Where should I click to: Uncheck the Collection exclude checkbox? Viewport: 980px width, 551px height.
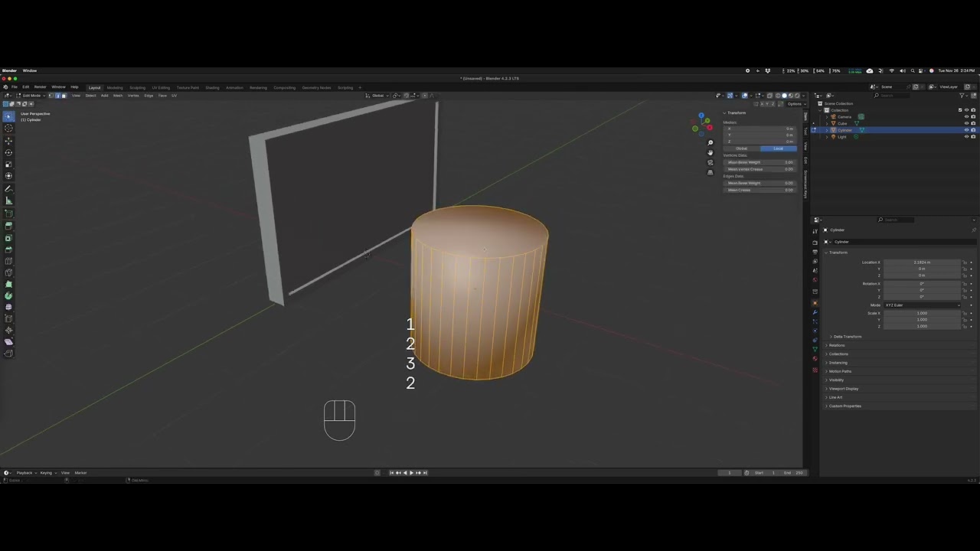tap(960, 110)
